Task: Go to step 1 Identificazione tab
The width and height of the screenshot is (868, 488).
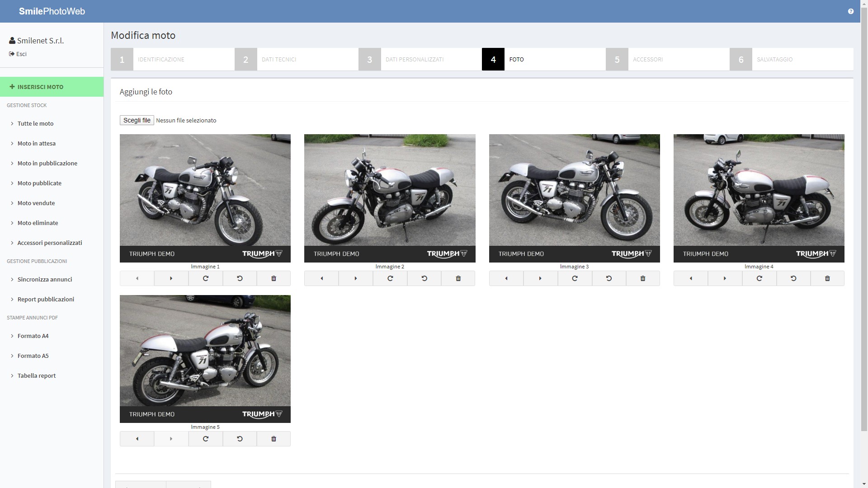Action: pyautogui.click(x=172, y=59)
